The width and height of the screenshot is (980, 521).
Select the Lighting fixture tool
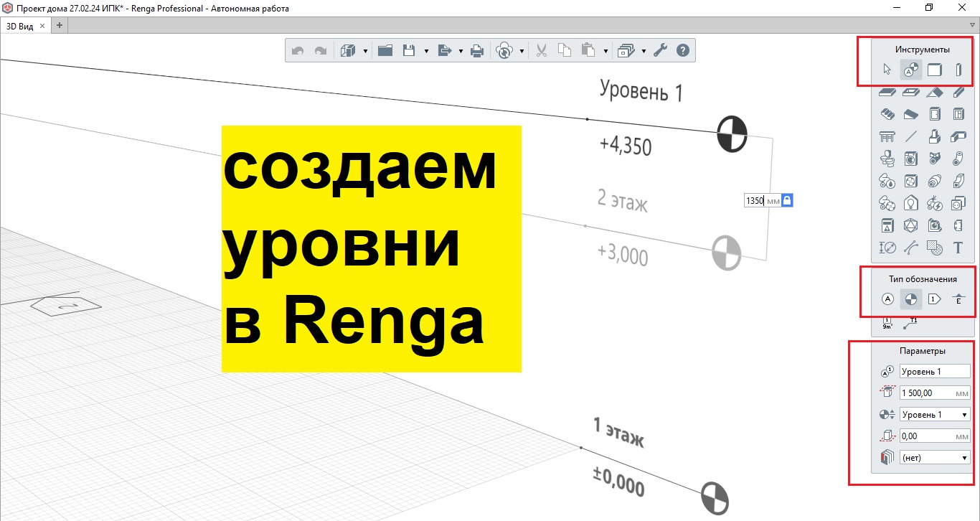(x=910, y=203)
